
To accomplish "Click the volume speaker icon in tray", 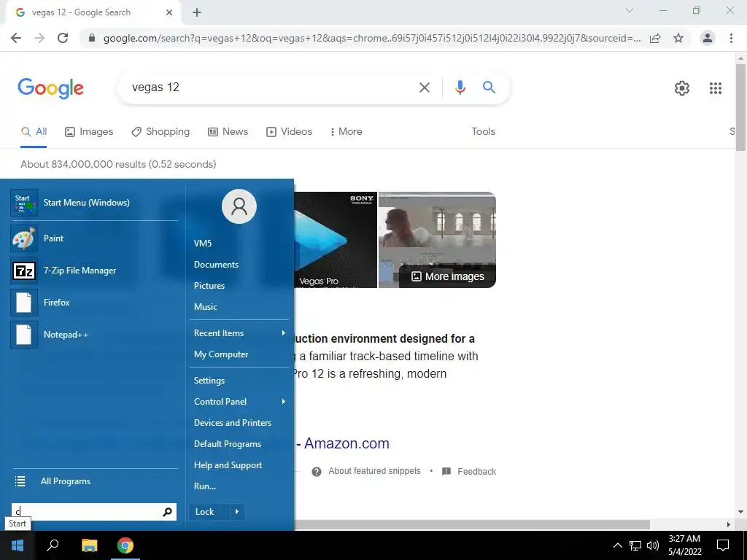I will tap(653, 545).
